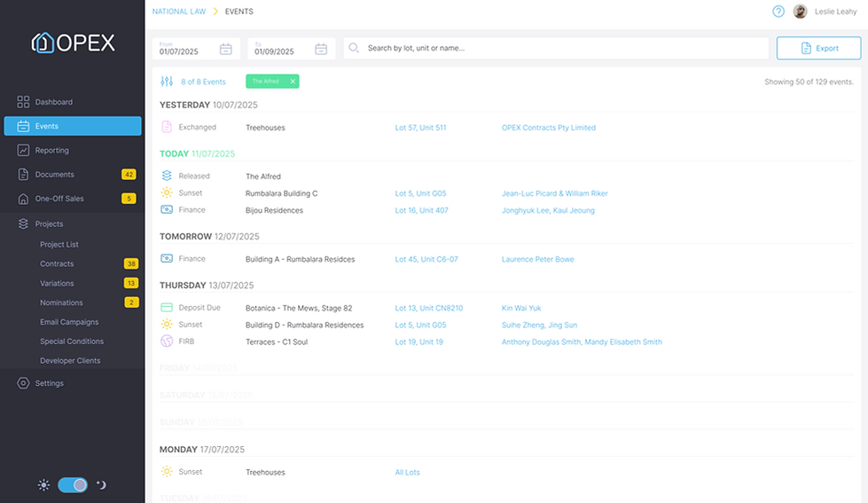Open the Dashboard grid icon
The width and height of the screenshot is (868, 503).
(23, 102)
